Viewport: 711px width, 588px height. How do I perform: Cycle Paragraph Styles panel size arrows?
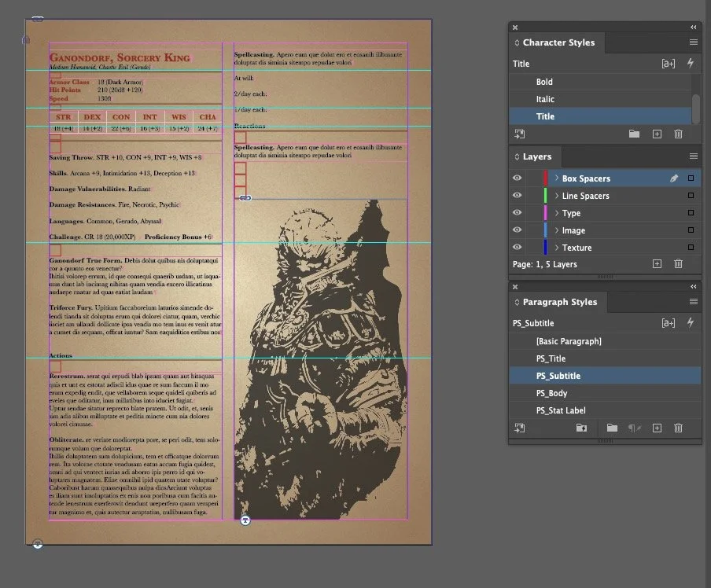click(x=517, y=302)
